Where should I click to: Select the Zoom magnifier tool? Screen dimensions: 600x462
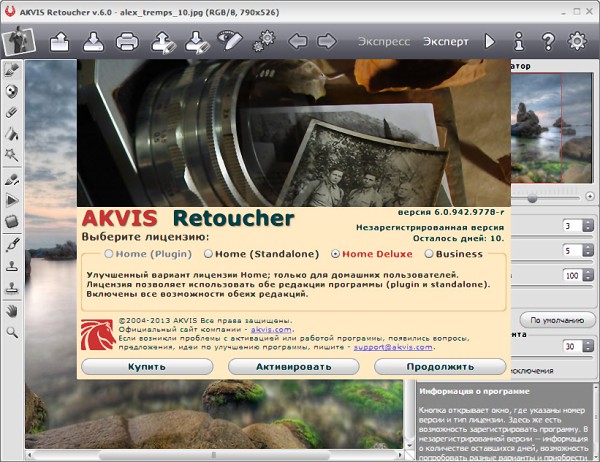click(12, 332)
